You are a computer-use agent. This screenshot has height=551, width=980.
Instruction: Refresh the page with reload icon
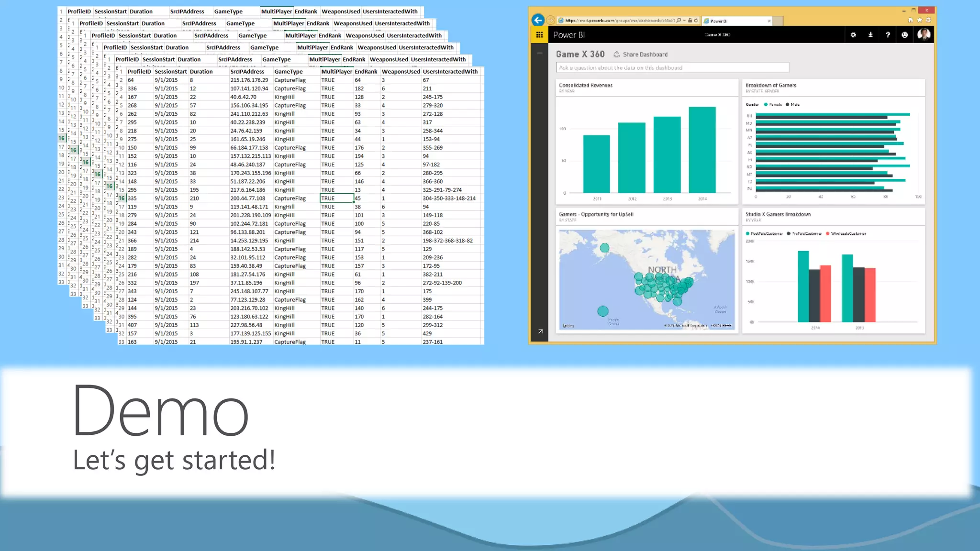click(696, 21)
